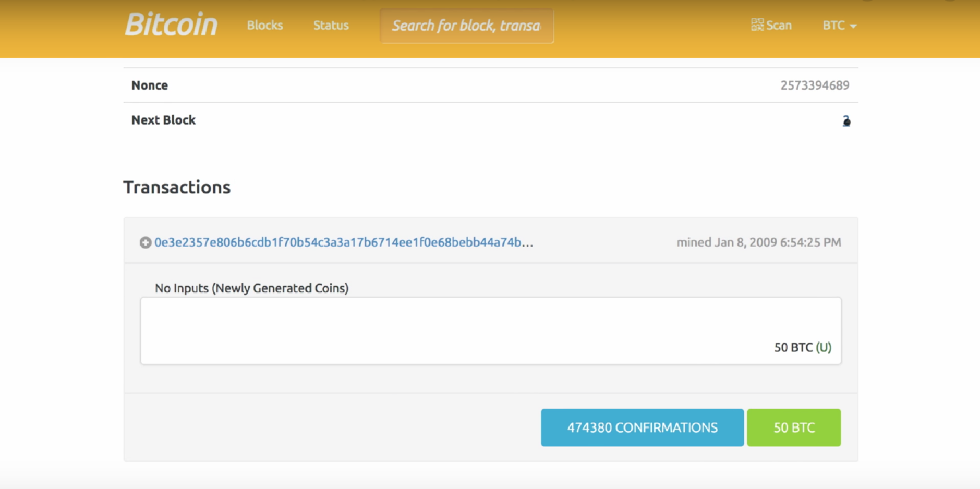
Task: Open the BTC currency unit menu label
Action: (x=833, y=25)
